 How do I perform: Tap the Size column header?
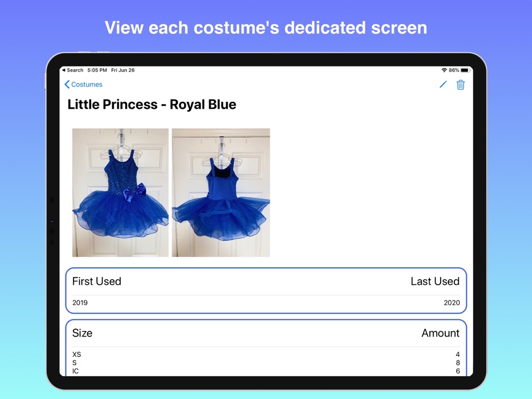click(82, 333)
